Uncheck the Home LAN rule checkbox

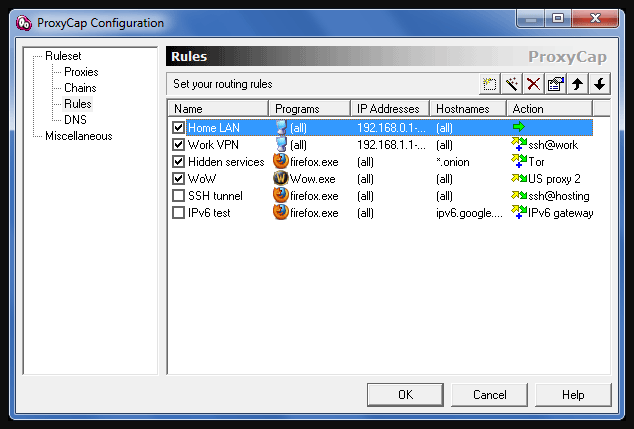click(x=178, y=128)
